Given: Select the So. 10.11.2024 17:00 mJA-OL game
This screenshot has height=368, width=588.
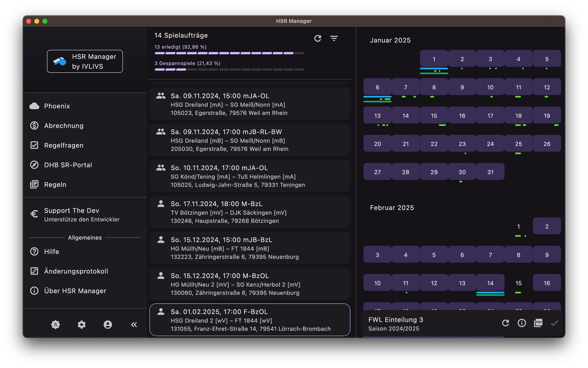Looking at the screenshot, I should [250, 176].
